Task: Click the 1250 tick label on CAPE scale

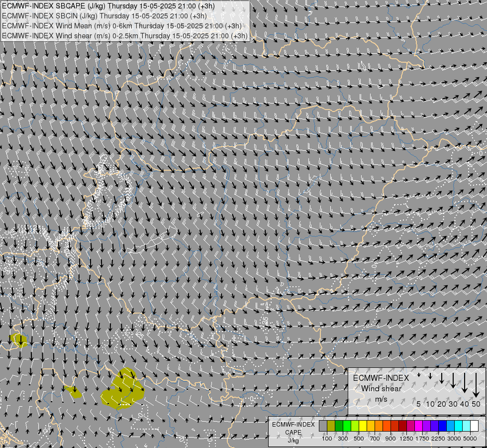Action: 406,439
